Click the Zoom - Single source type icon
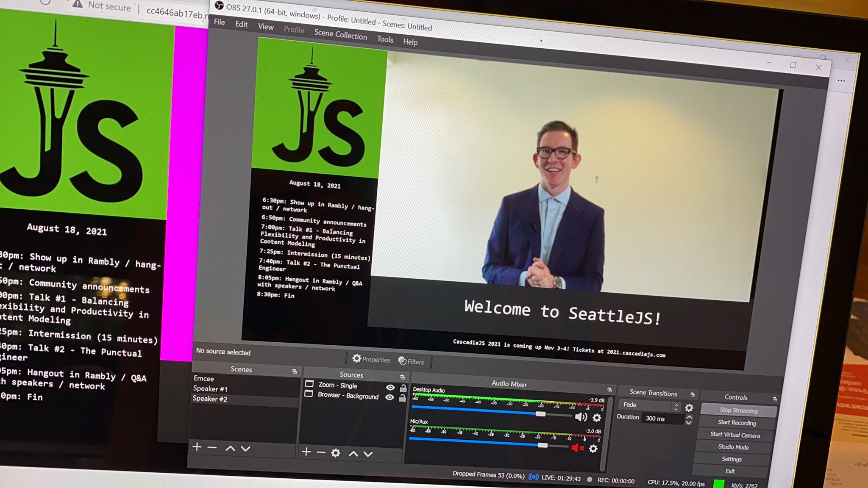Image resolution: width=868 pixels, height=488 pixels. point(309,383)
